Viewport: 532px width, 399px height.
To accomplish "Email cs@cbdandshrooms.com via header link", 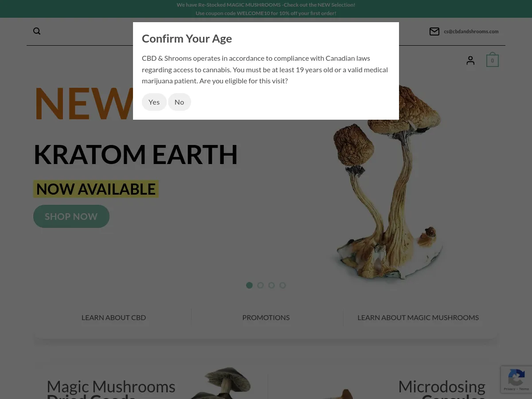I will click(x=471, y=31).
